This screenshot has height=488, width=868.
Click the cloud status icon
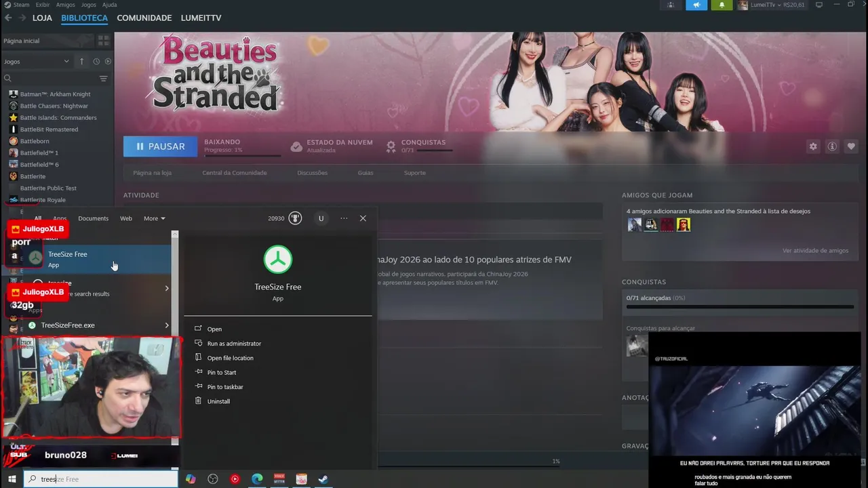[x=296, y=146]
